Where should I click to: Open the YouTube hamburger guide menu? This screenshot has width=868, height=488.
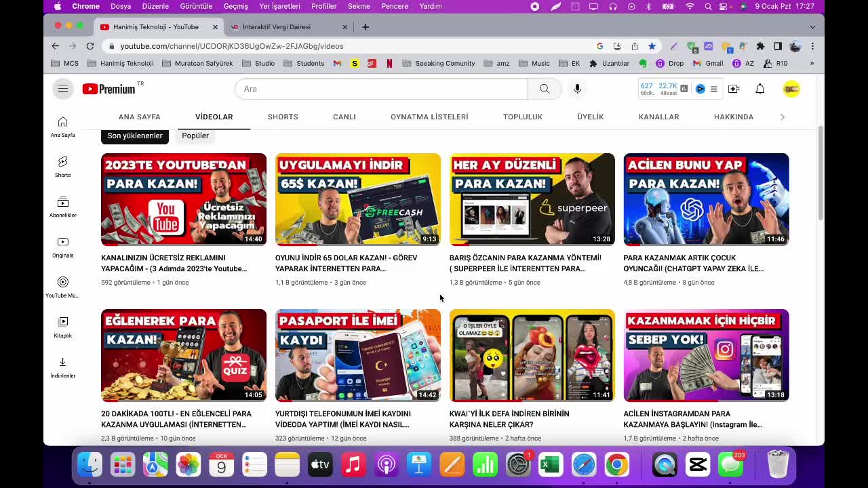(x=62, y=89)
